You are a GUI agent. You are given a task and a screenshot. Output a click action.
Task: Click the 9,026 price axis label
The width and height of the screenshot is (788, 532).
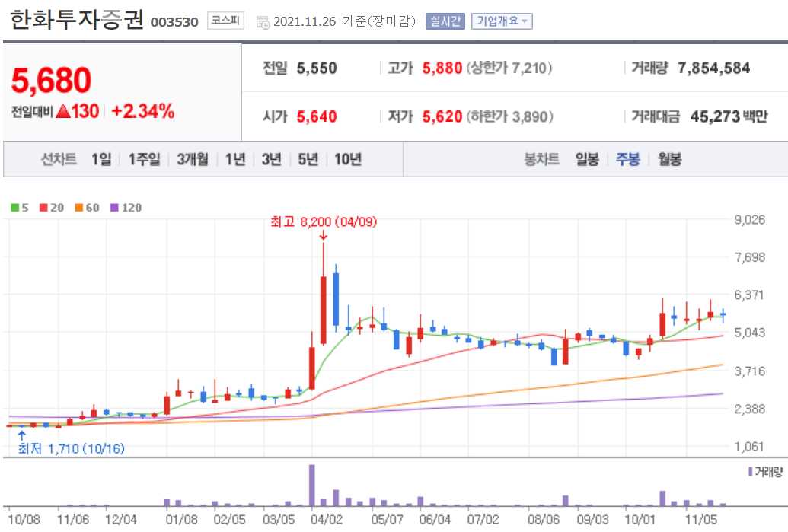point(749,219)
